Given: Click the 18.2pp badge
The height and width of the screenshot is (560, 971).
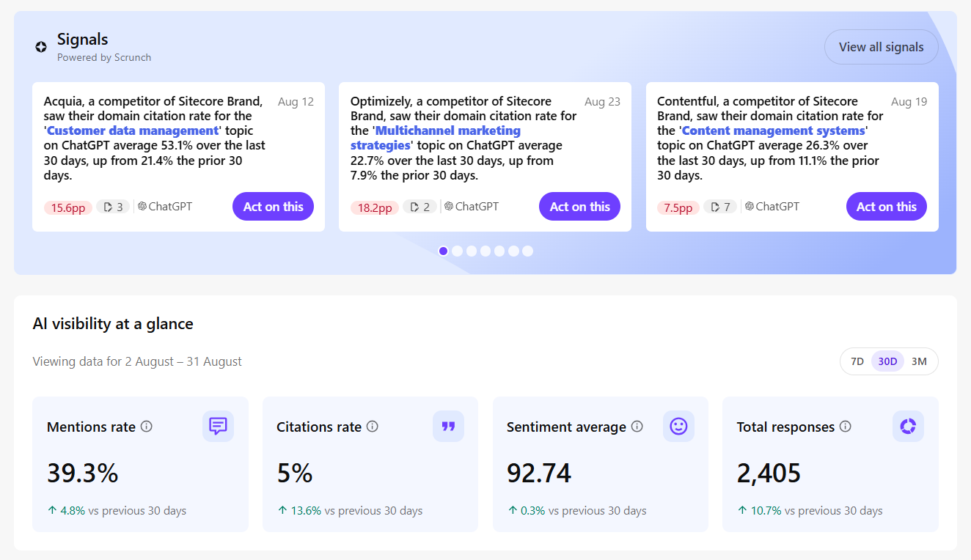Looking at the screenshot, I should click(374, 207).
